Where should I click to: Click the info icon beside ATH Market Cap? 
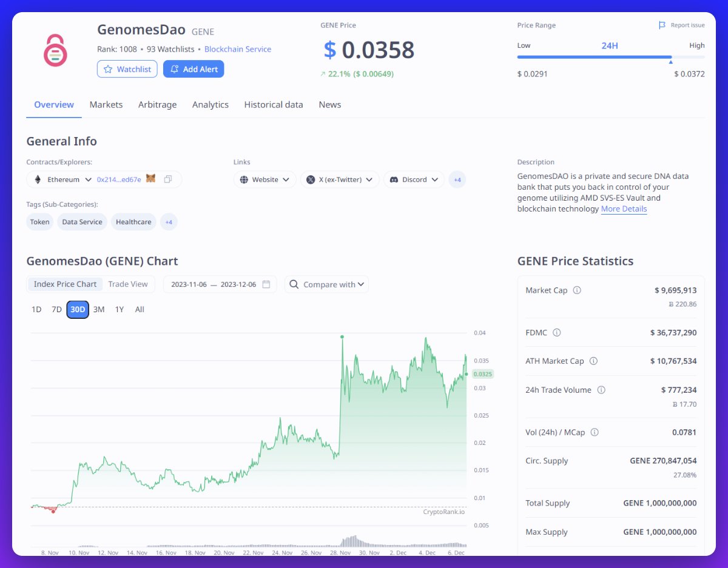593,361
